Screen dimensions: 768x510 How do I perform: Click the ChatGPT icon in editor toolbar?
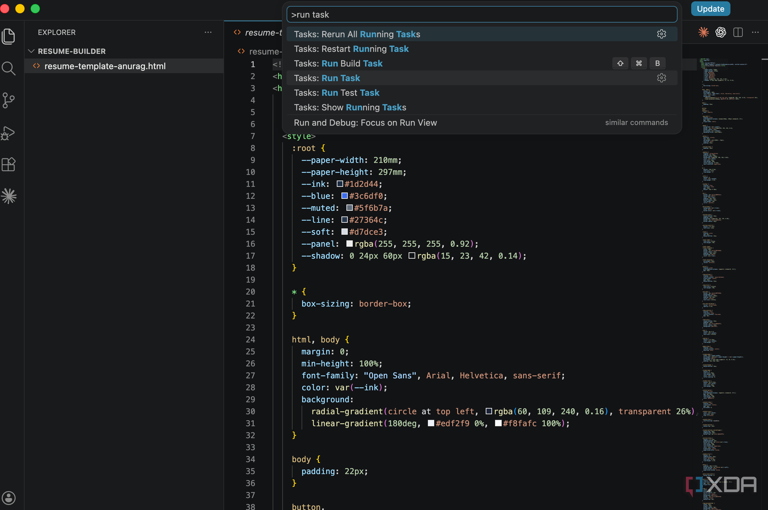[x=720, y=33]
